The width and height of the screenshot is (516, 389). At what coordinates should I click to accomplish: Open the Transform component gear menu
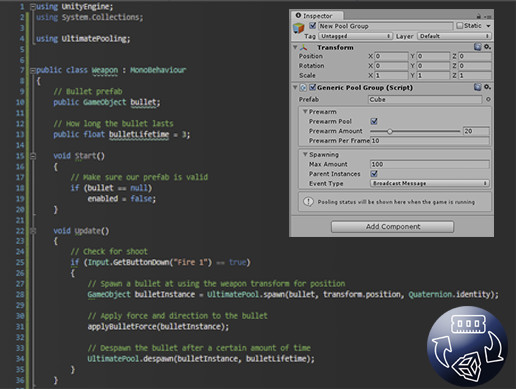click(487, 47)
